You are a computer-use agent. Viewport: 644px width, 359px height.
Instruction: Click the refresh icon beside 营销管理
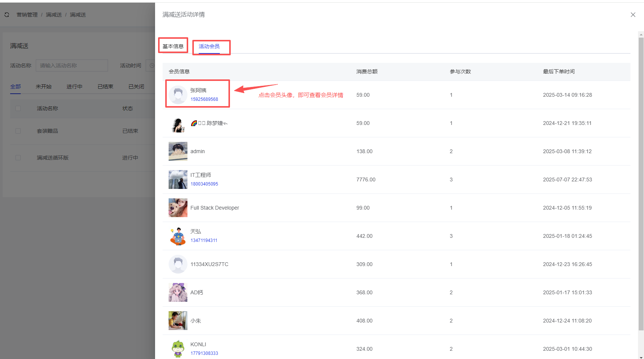tap(7, 15)
